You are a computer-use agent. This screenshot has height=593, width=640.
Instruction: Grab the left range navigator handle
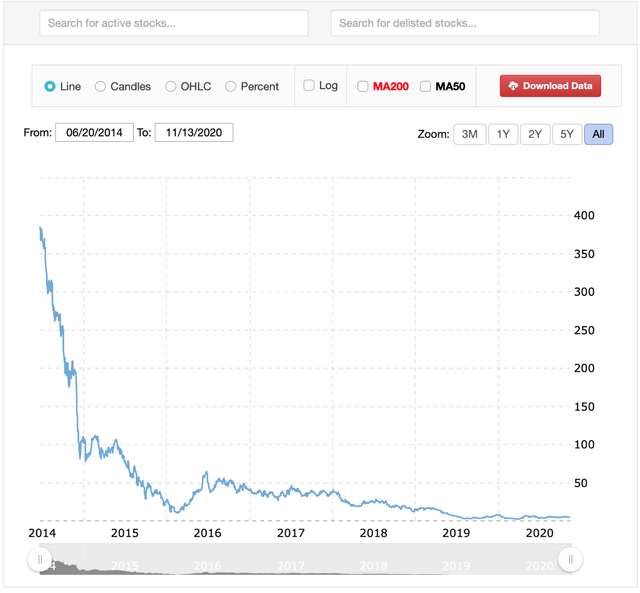pos(39,558)
